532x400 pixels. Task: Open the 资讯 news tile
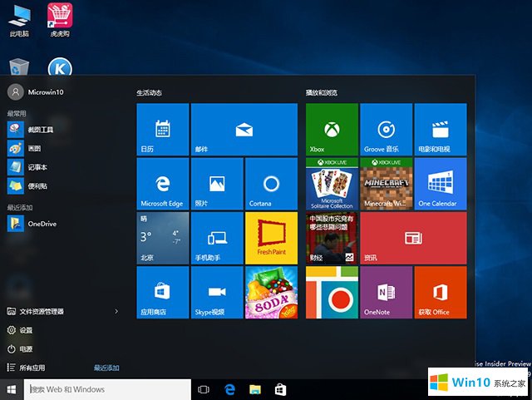pos(413,238)
